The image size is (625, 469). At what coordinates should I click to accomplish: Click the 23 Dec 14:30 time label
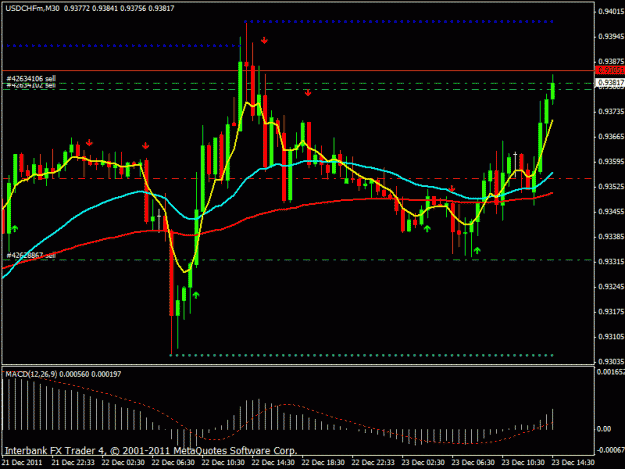(x=573, y=463)
